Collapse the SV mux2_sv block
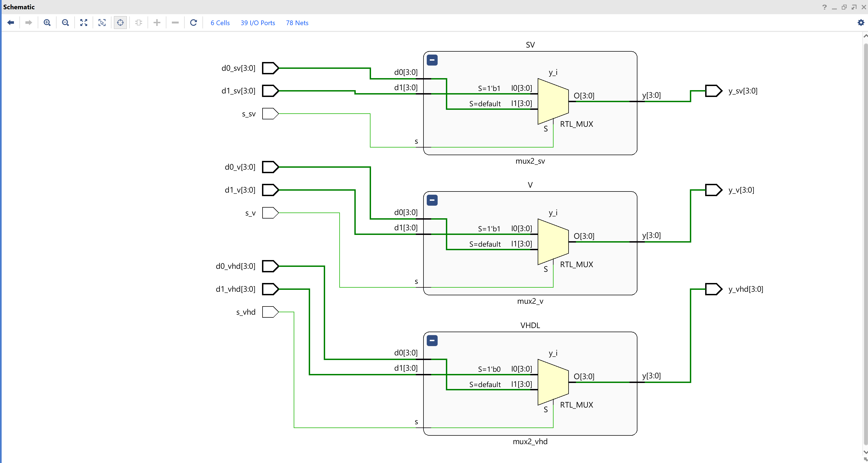This screenshot has height=463, width=868. [x=432, y=60]
